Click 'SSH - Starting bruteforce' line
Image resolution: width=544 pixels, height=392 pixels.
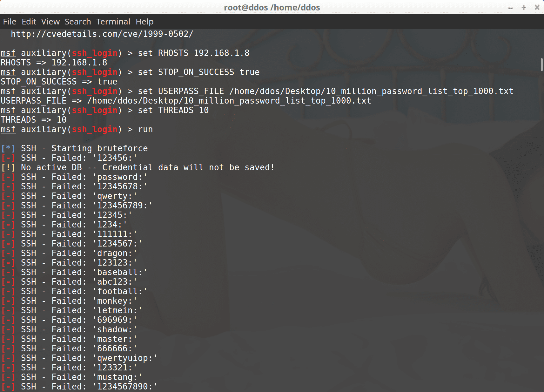click(x=75, y=148)
